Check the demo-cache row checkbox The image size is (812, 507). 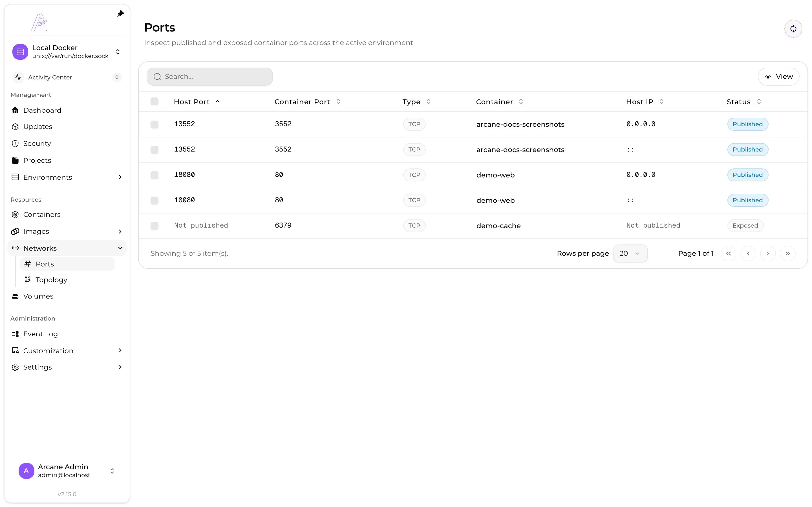(154, 226)
